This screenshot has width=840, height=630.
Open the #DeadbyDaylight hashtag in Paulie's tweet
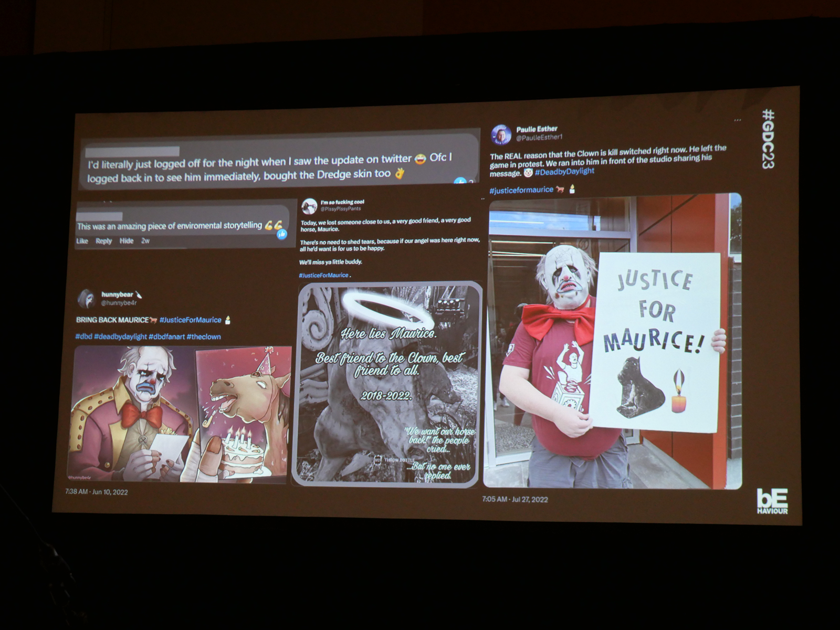tap(564, 171)
